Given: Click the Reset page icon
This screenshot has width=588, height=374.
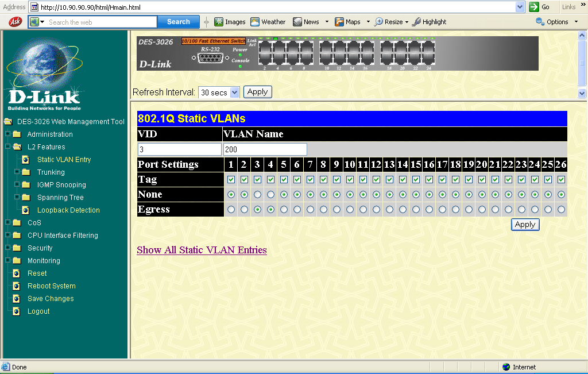Looking at the screenshot, I should coord(16,273).
